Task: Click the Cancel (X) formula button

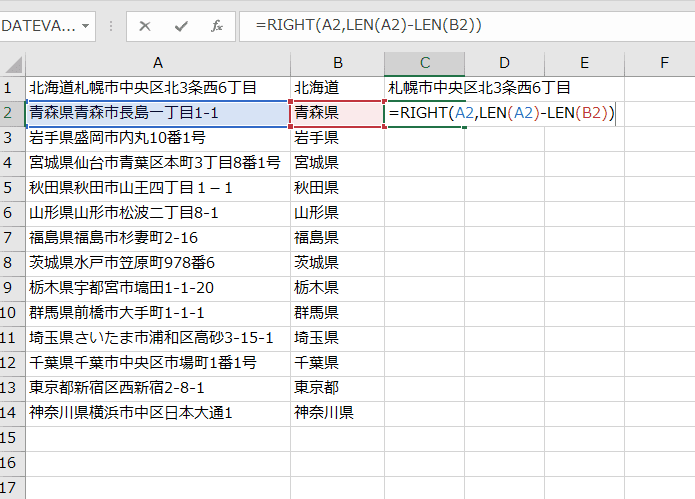Action: pos(146,26)
